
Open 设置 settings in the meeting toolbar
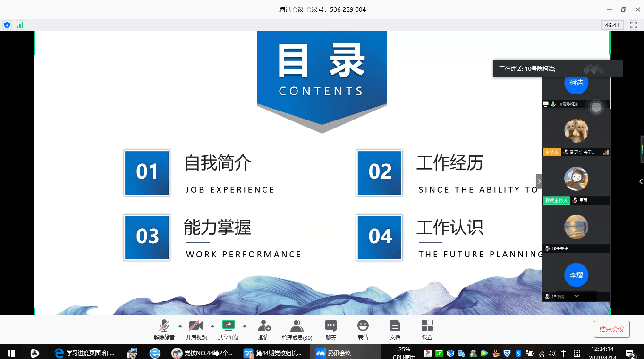pyautogui.click(x=427, y=330)
